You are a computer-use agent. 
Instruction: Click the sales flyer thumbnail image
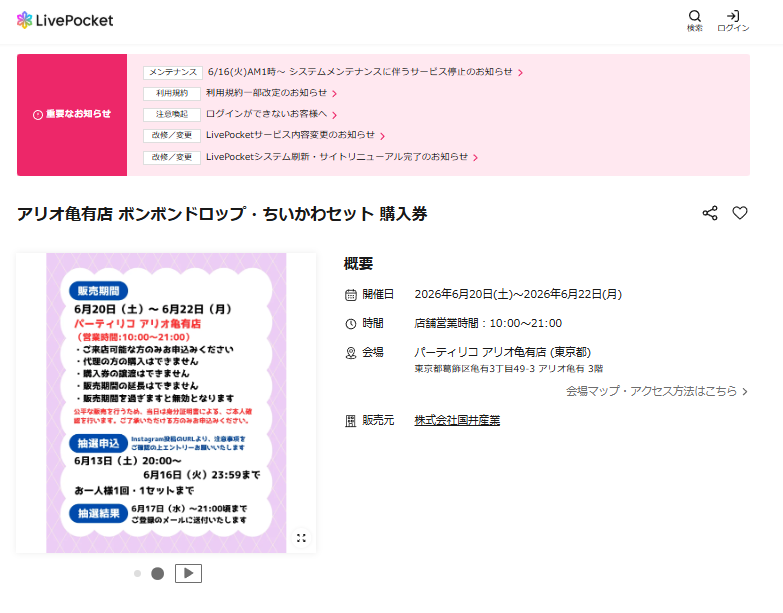[166, 403]
